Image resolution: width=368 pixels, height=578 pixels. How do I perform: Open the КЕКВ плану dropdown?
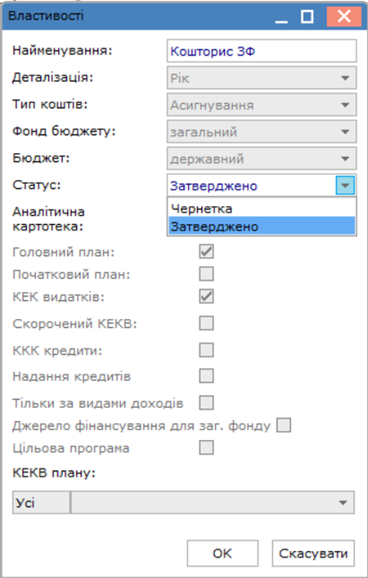[212, 502]
